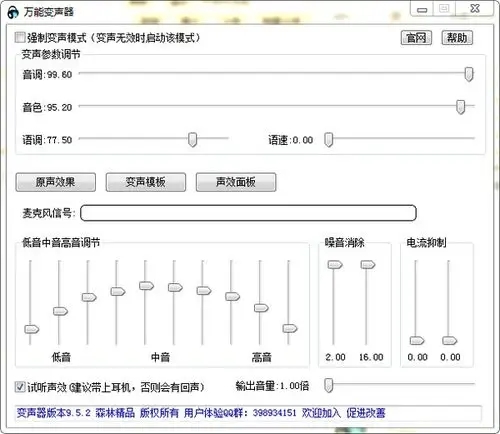Apply 原声效果 original voice
The height and width of the screenshot is (434, 500).
coord(56,182)
